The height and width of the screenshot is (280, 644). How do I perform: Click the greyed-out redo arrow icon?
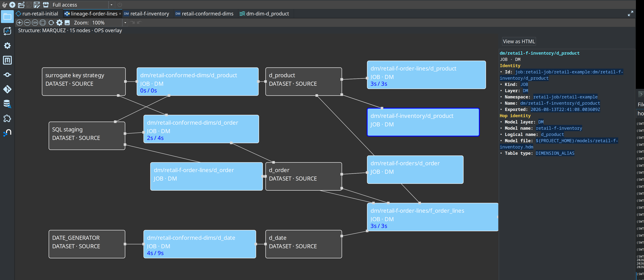[x=132, y=22]
